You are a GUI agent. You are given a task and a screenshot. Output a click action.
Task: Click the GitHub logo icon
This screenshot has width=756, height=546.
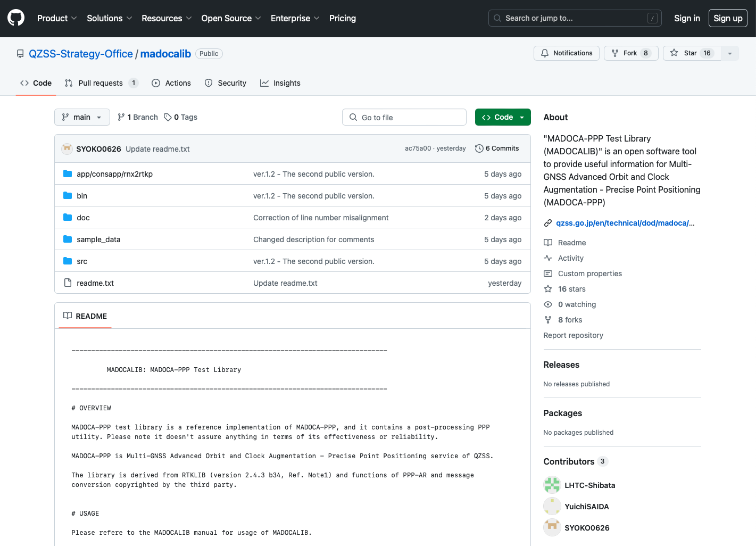point(16,18)
